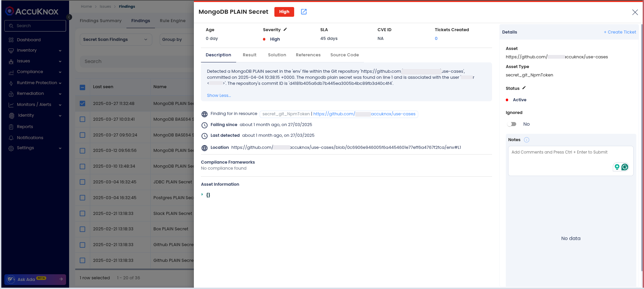Click the green lightbulb icon in notes
Viewport: 644px width, 289px height.
tap(617, 167)
